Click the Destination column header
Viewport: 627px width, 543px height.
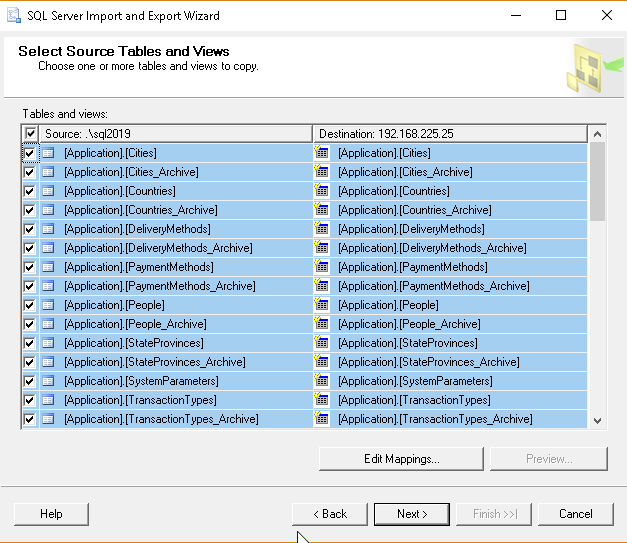[450, 134]
